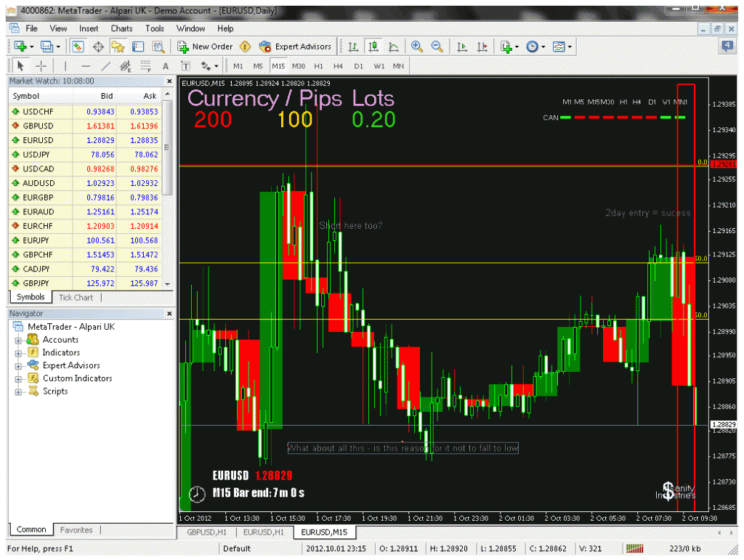Open Indicators dropdown arrow
Image resolution: width=744 pixels, height=560 pixels.
click(x=517, y=47)
